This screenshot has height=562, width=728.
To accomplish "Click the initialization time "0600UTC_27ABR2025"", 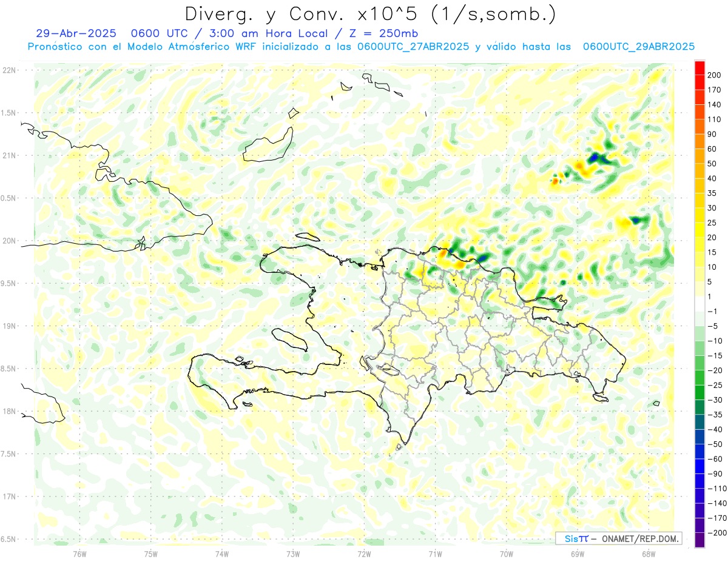I will pyautogui.click(x=413, y=47).
